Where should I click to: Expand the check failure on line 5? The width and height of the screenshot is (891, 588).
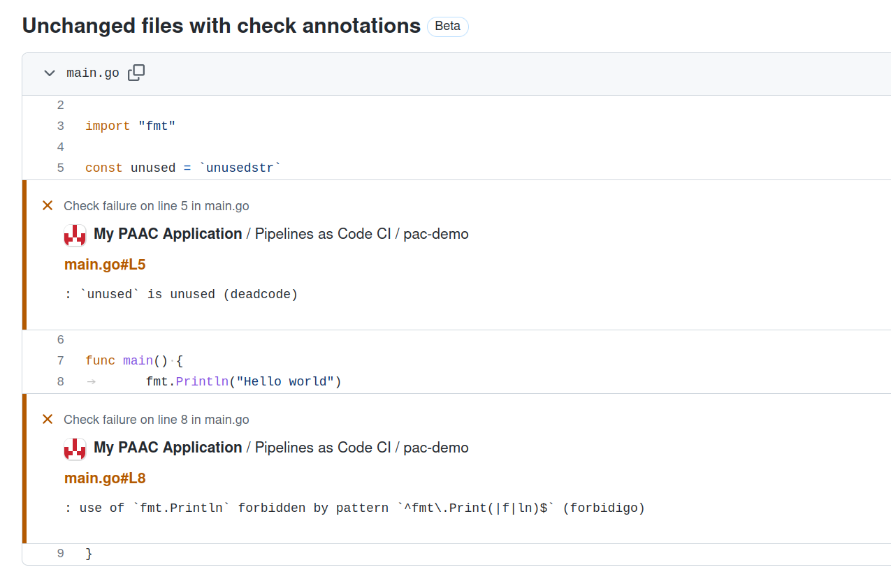pyautogui.click(x=154, y=205)
